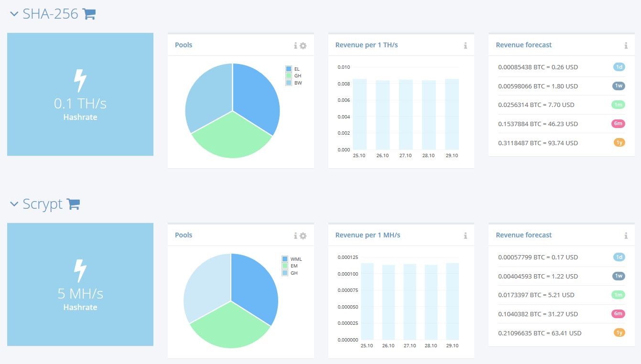Toggle WML legend swatch in Scrypt pools
Screen dimensions: 641x364
[x=285, y=259]
